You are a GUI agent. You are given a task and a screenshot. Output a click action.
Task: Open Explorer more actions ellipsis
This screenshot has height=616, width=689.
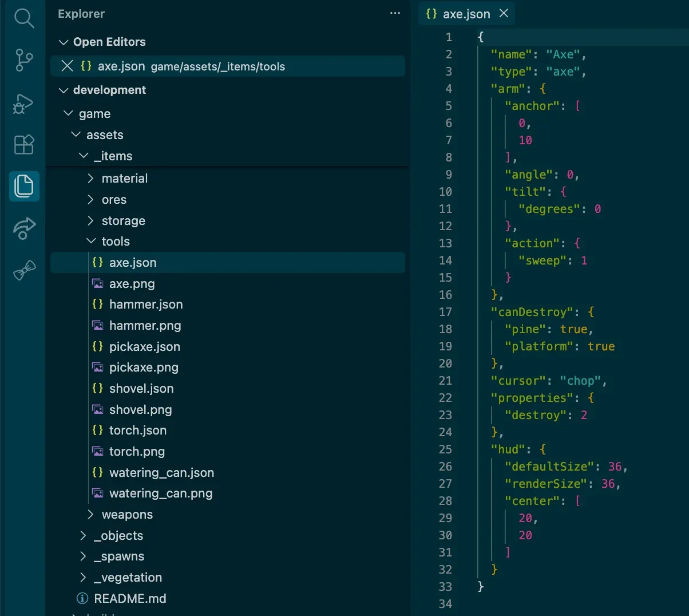pos(395,13)
